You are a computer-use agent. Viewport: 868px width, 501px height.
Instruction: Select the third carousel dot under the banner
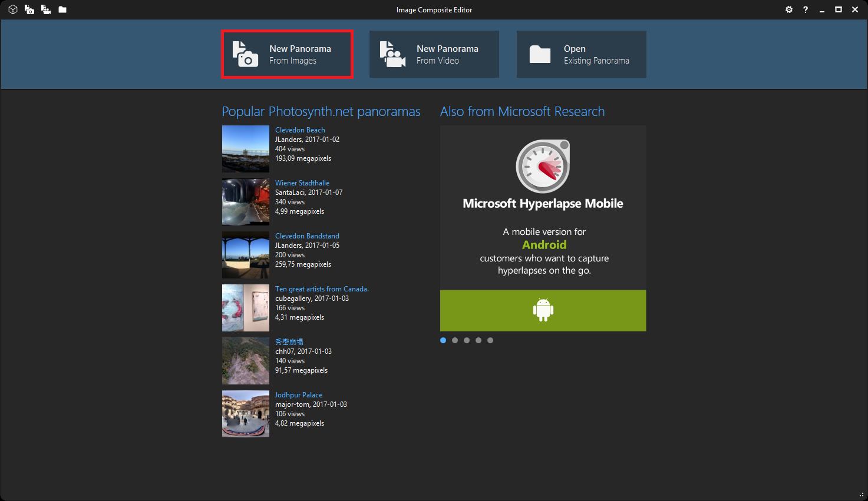click(467, 340)
